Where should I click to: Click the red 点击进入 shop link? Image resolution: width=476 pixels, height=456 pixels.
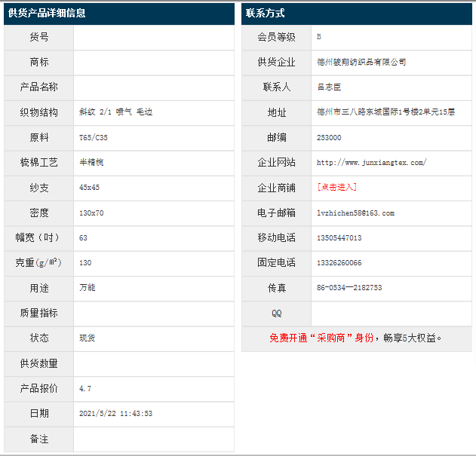[x=336, y=187]
